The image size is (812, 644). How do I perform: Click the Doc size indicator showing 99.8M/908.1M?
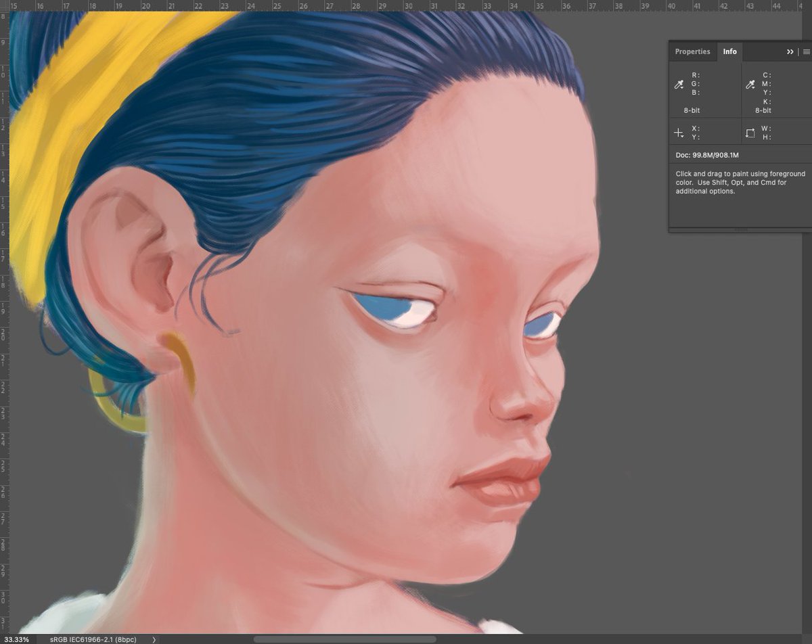point(706,155)
